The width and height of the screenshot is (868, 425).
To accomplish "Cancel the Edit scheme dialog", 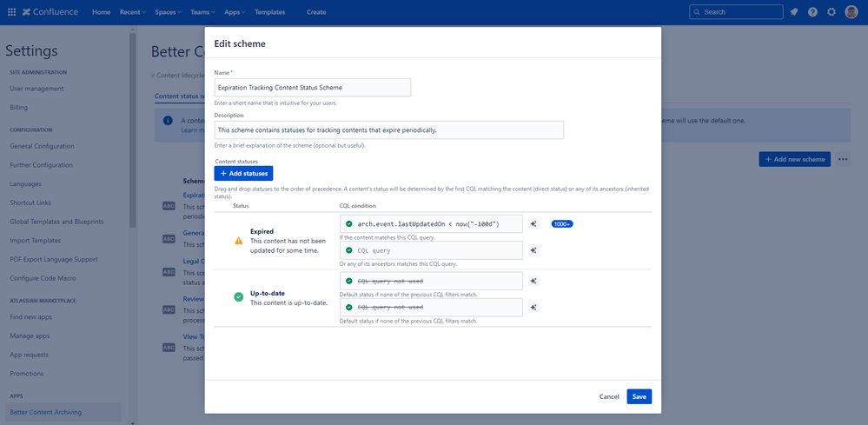I will click(x=609, y=396).
